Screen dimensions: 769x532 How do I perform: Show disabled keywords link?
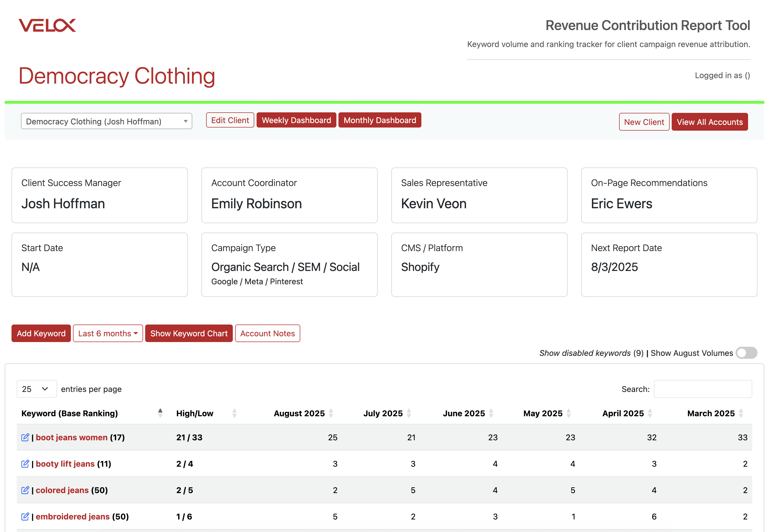tap(585, 353)
